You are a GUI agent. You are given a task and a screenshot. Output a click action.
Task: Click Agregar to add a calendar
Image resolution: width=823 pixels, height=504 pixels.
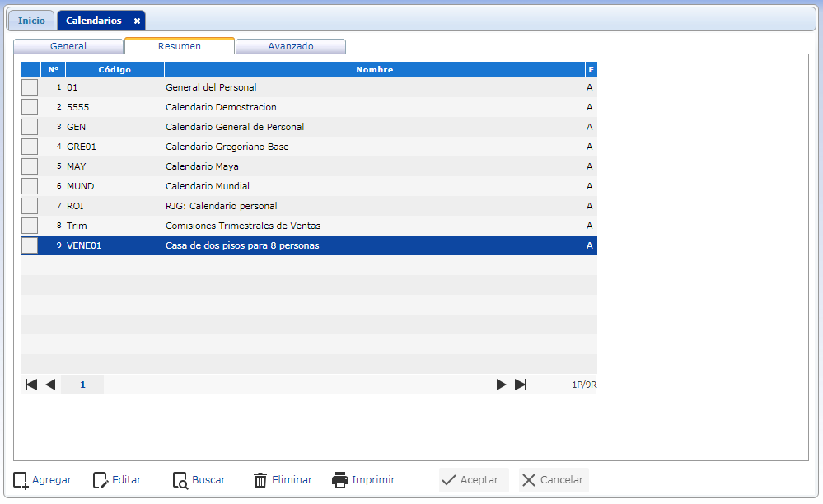click(x=43, y=480)
